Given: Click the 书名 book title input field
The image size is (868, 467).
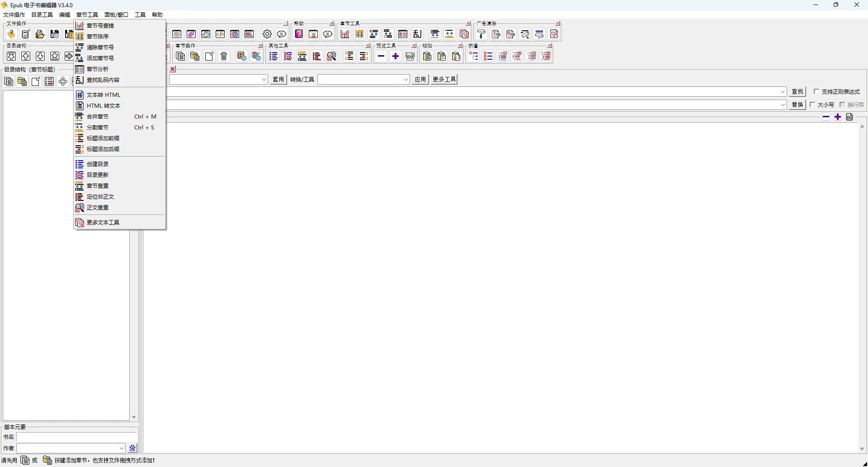Looking at the screenshot, I should point(77,437).
